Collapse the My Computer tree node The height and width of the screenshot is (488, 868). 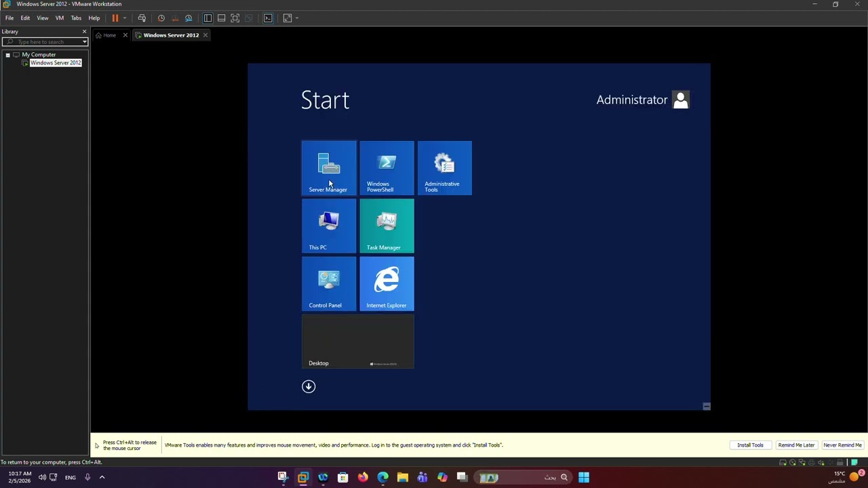point(7,55)
